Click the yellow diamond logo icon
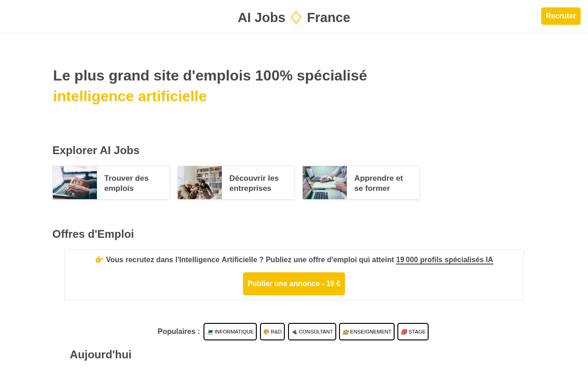588x368 pixels. coord(296,17)
